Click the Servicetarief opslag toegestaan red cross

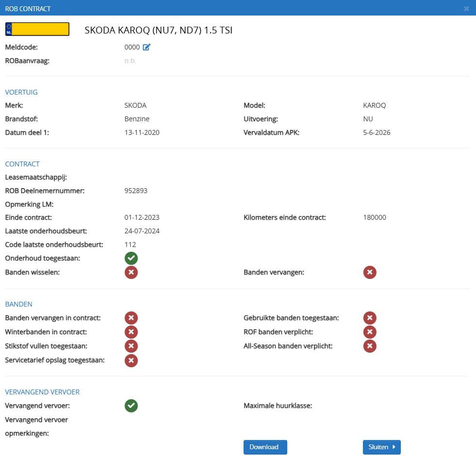[131, 360]
